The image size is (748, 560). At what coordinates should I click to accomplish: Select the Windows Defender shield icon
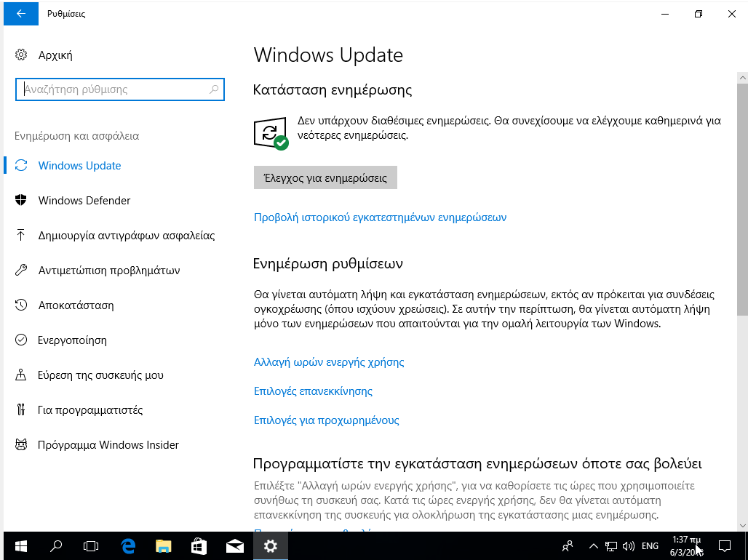click(x=21, y=200)
